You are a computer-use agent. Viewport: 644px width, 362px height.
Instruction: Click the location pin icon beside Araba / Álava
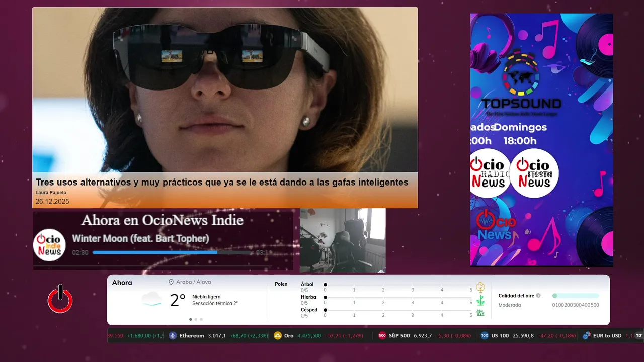click(x=171, y=282)
